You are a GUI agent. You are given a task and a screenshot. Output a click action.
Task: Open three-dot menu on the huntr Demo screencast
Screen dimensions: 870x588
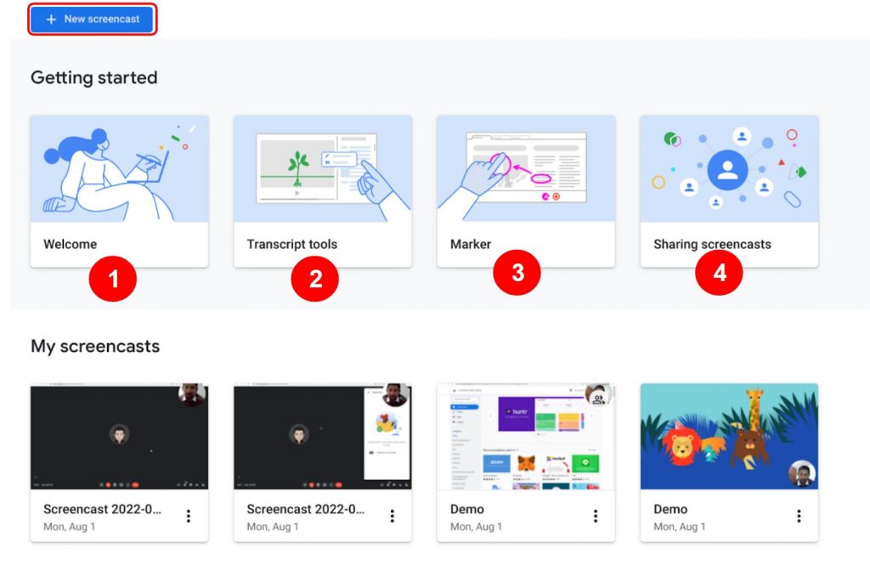596,516
